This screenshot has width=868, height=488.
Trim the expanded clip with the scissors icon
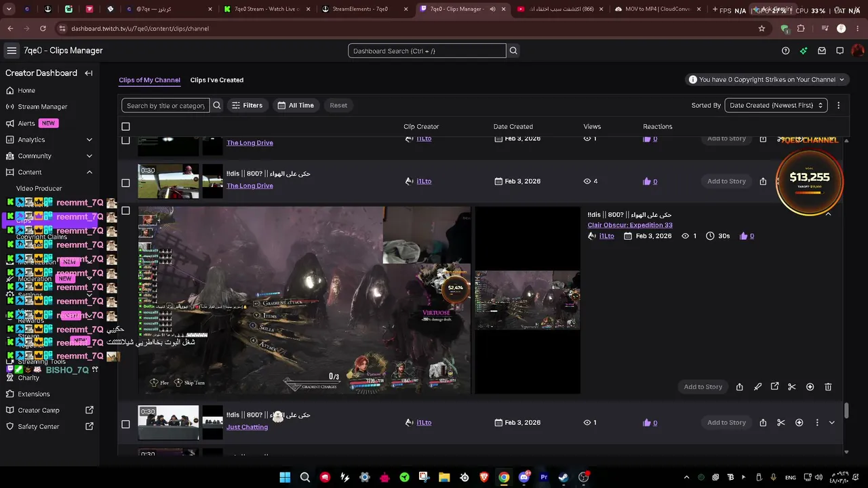[792, 387]
